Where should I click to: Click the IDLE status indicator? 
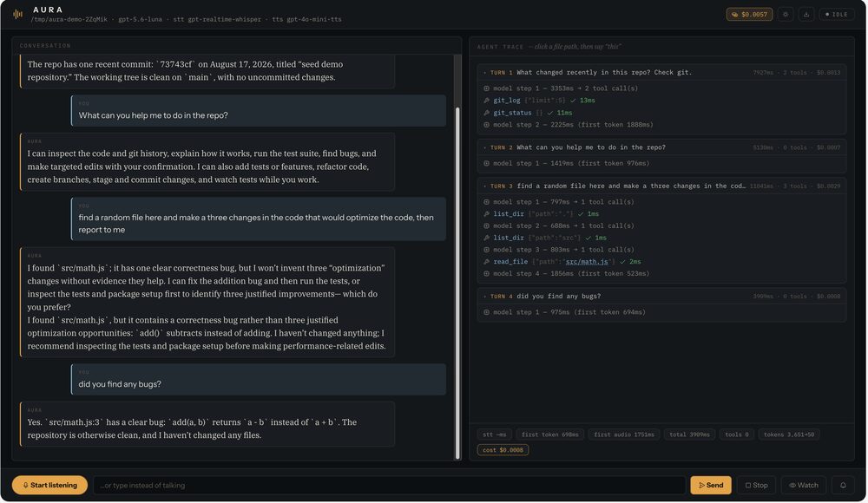837,15
